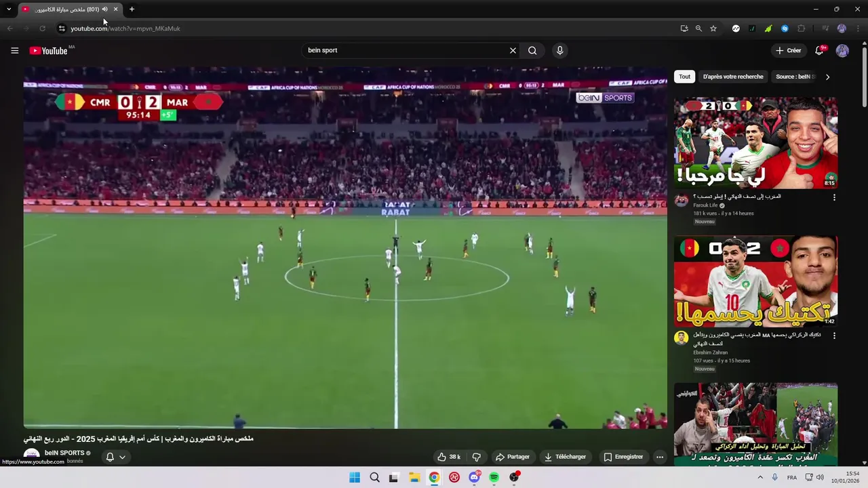Open File Explorer from the taskbar
Viewport: 868px width, 488px height.
pos(414,477)
